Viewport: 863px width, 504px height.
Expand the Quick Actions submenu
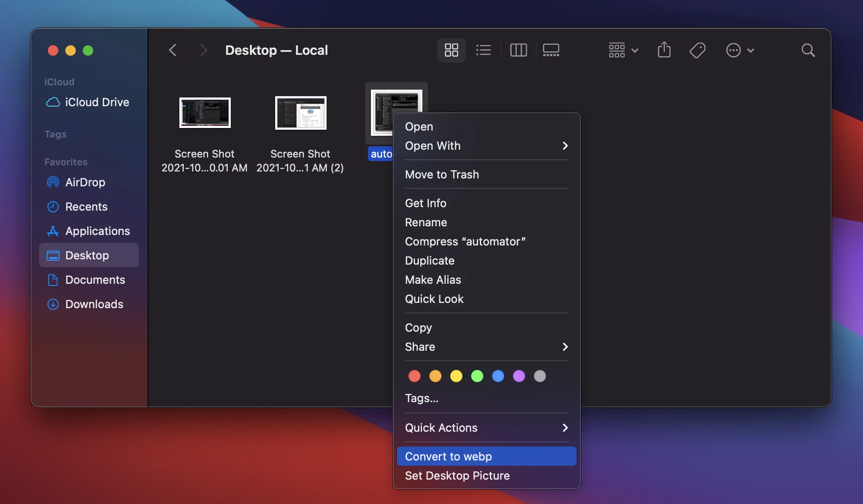pyautogui.click(x=486, y=428)
